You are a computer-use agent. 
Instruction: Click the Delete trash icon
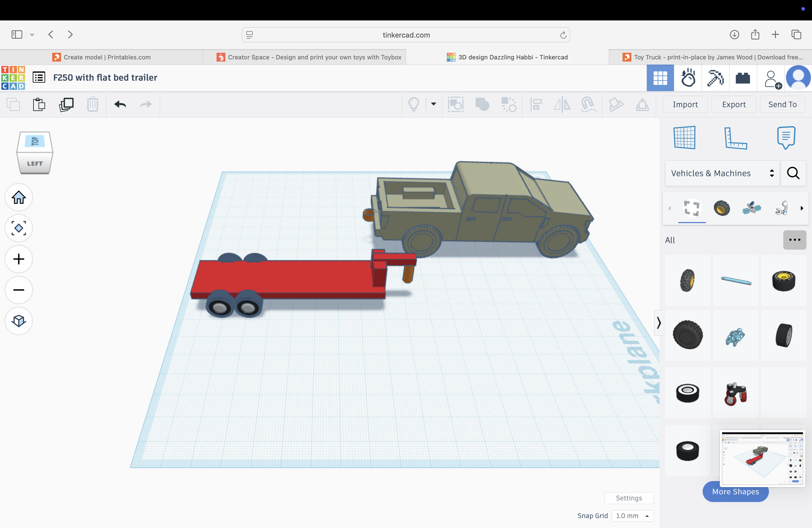93,104
